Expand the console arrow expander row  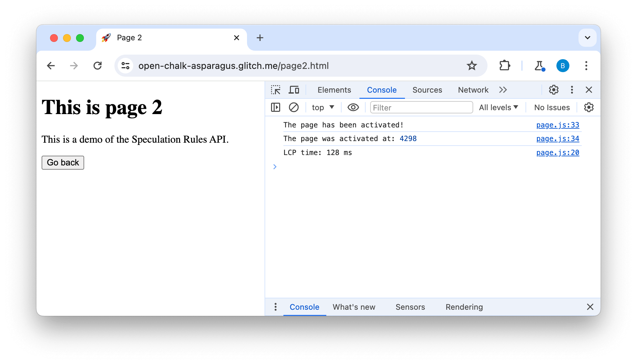click(275, 166)
